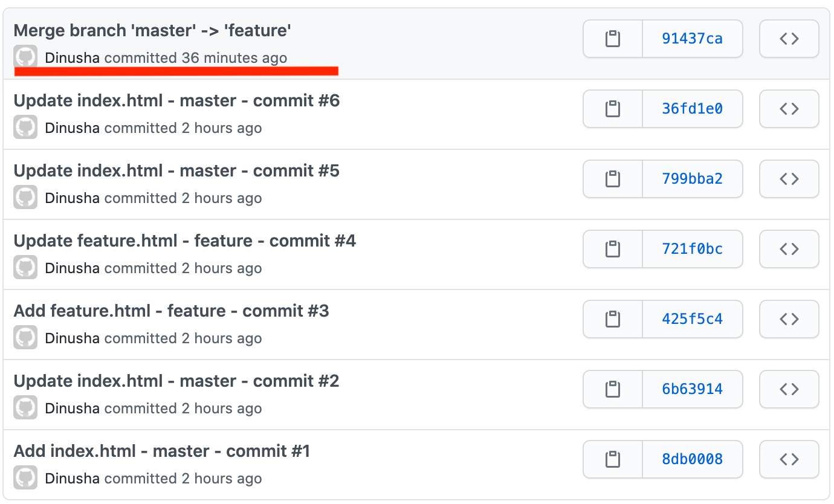This screenshot has height=504, width=834.
Task: Browse code at commit #6 via code icon
Action: tap(789, 109)
